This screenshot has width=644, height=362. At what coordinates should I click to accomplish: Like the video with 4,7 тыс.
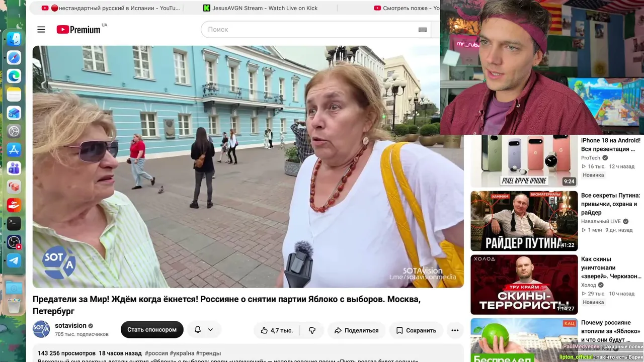[x=276, y=330]
